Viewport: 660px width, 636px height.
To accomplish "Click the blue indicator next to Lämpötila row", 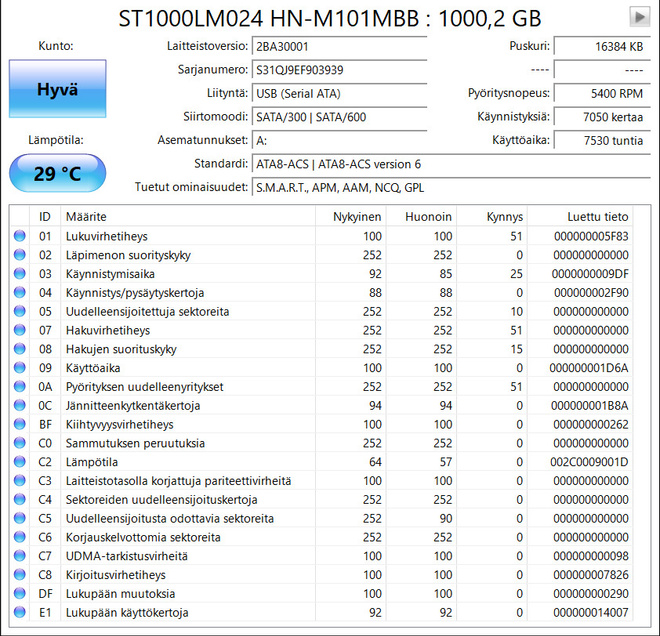I will 20,462.
